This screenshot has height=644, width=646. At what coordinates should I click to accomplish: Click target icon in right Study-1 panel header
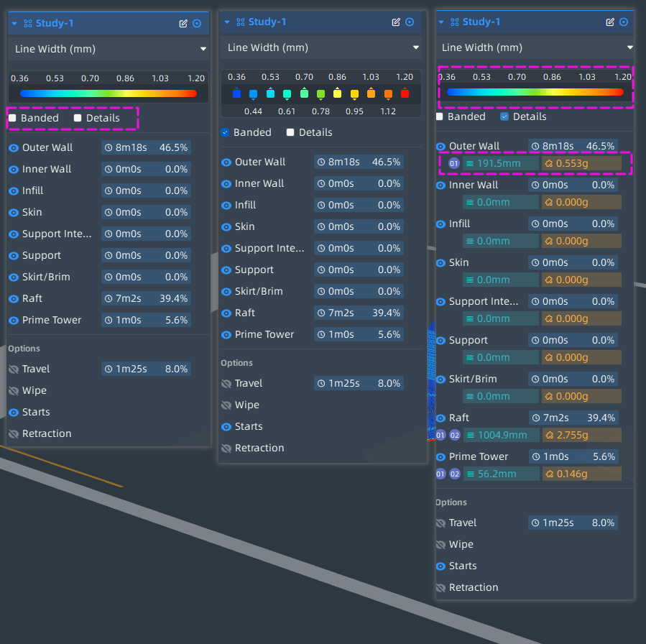coord(624,22)
